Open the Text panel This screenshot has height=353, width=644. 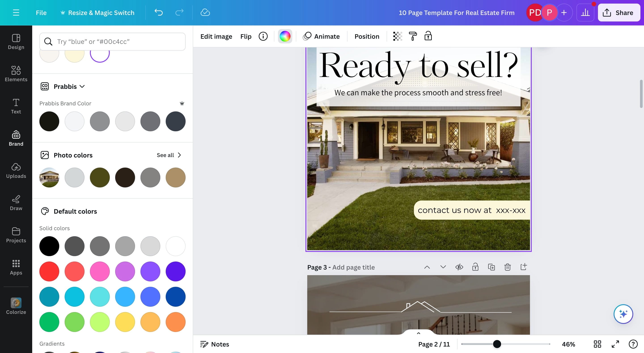click(x=16, y=106)
